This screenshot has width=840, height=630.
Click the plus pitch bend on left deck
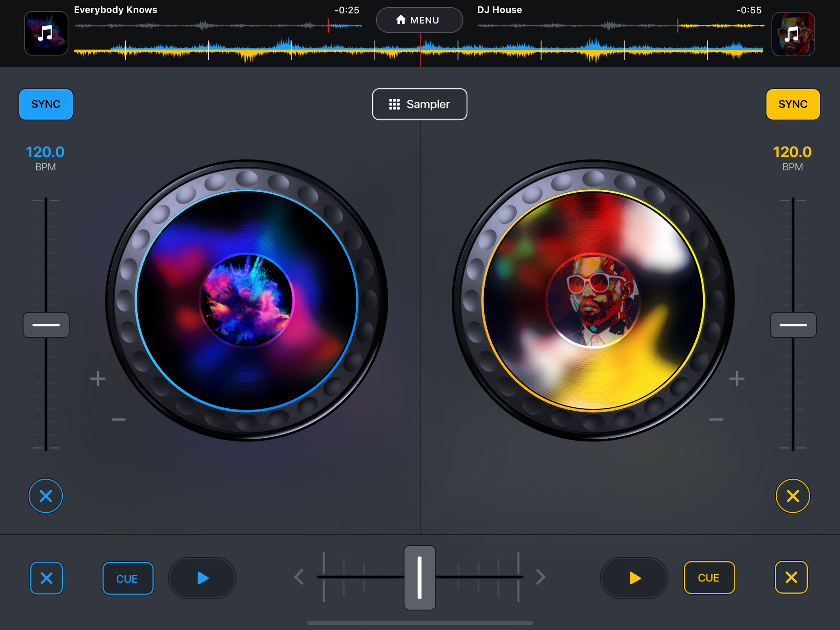[98, 379]
